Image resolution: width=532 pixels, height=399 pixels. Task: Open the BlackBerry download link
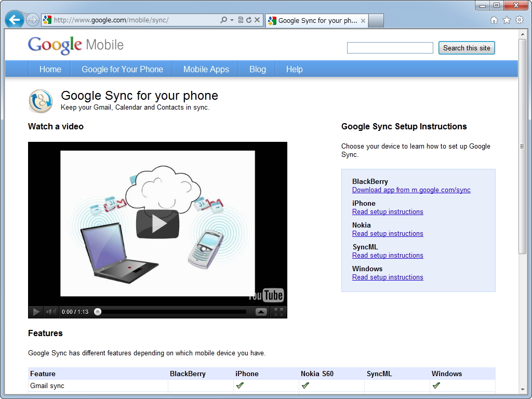pyautogui.click(x=411, y=190)
